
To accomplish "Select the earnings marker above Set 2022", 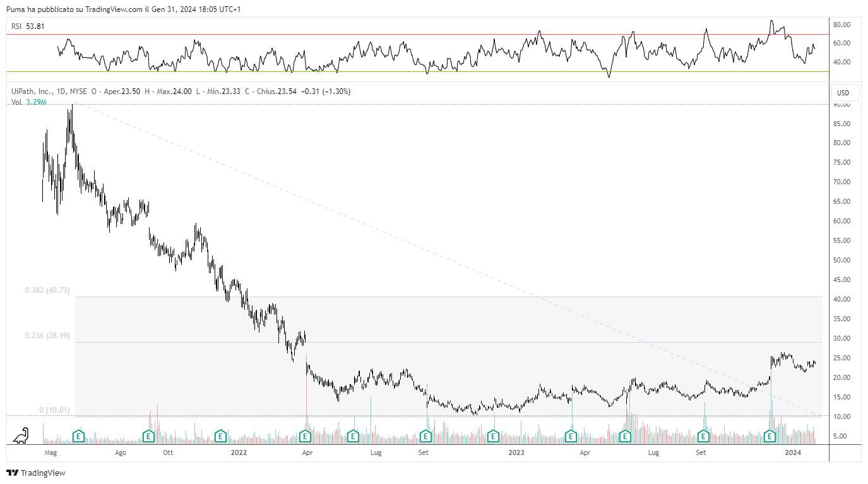I will [426, 436].
